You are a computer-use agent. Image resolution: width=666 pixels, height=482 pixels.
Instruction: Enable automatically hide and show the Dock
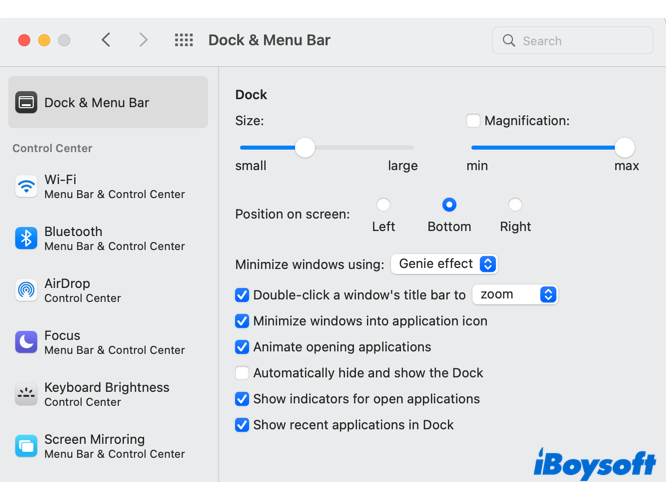coord(242,373)
